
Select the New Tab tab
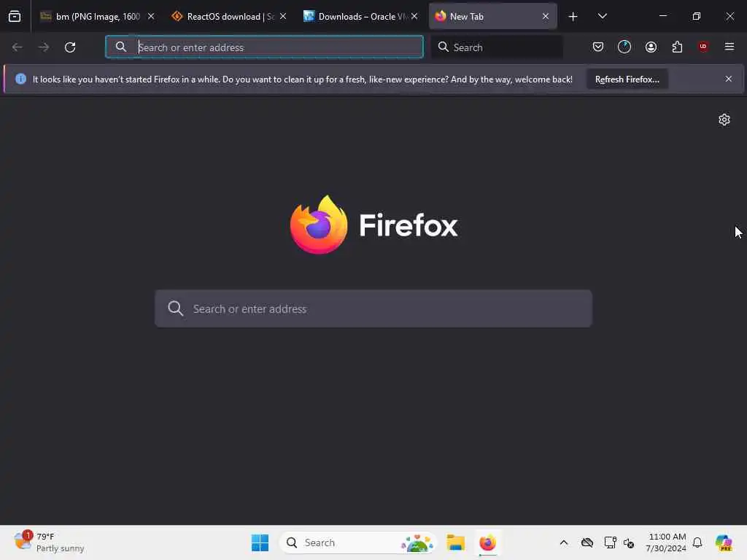tap(492, 16)
